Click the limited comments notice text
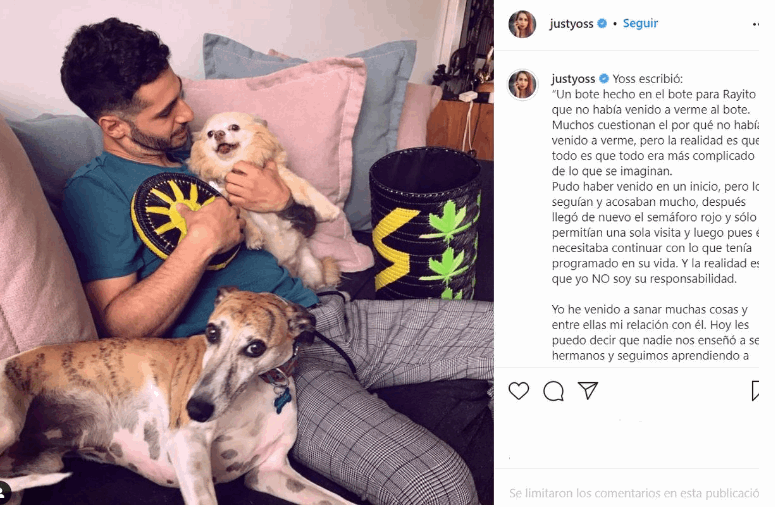The height and width of the screenshot is (507, 775). click(634, 493)
